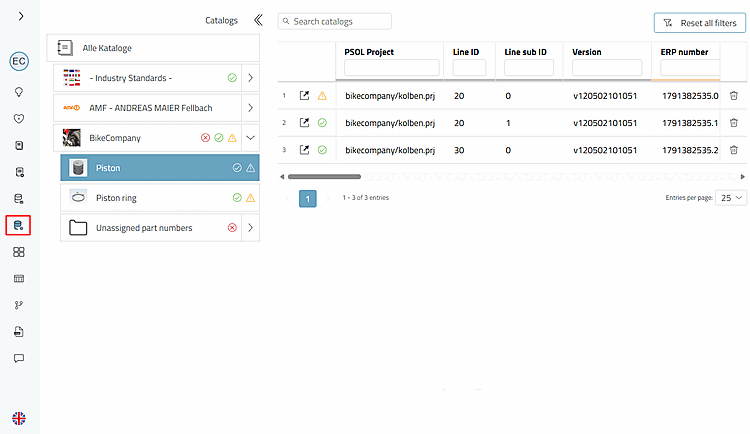
Task: Delete row 1 with trash icon
Action: [x=734, y=96]
